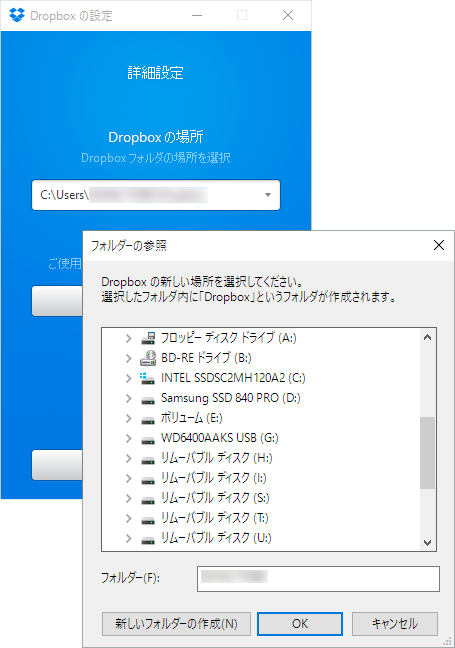Click the floppy disk drive (A:) icon
The height and width of the screenshot is (648, 455).
(148, 338)
